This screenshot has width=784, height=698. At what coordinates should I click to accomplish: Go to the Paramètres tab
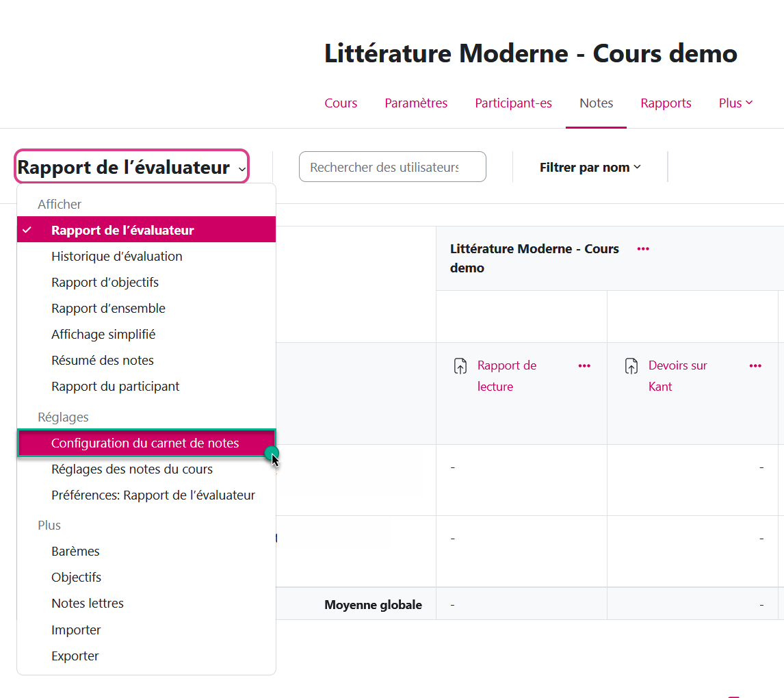(416, 103)
